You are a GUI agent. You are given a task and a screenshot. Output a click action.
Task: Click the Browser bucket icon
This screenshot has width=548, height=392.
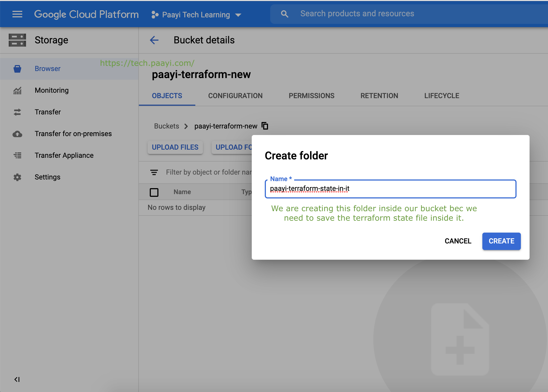[17, 69]
